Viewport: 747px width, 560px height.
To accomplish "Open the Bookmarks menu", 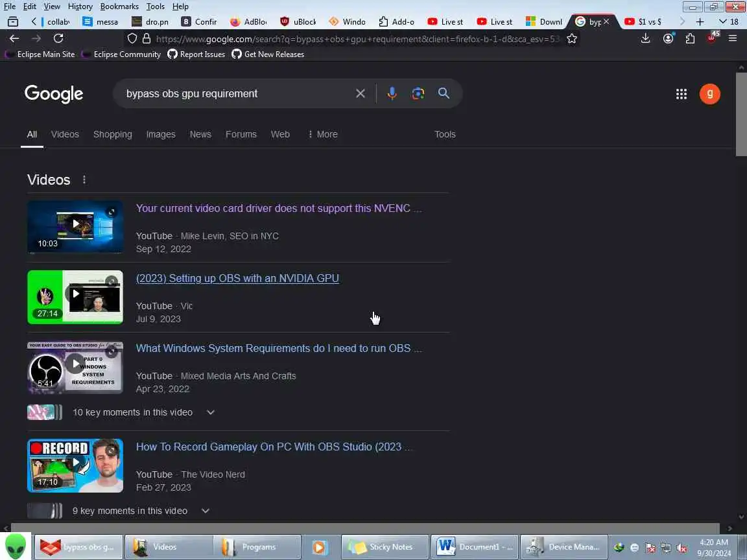I will pos(119,6).
